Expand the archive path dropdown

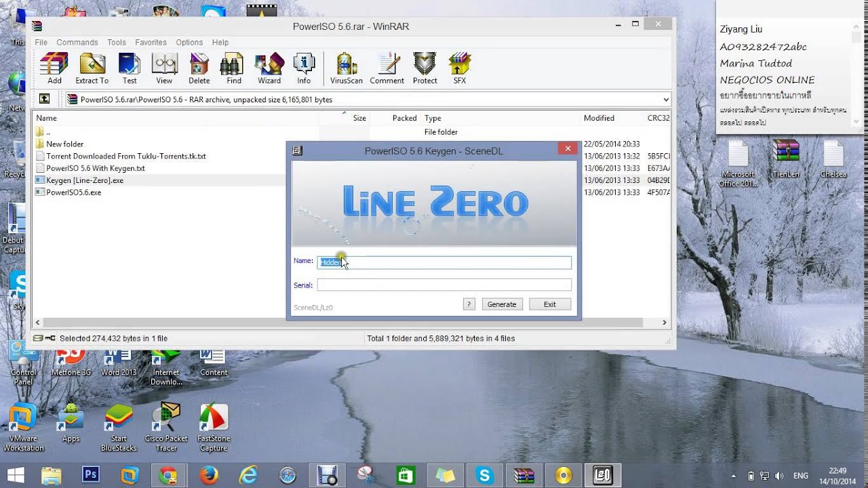tap(665, 99)
